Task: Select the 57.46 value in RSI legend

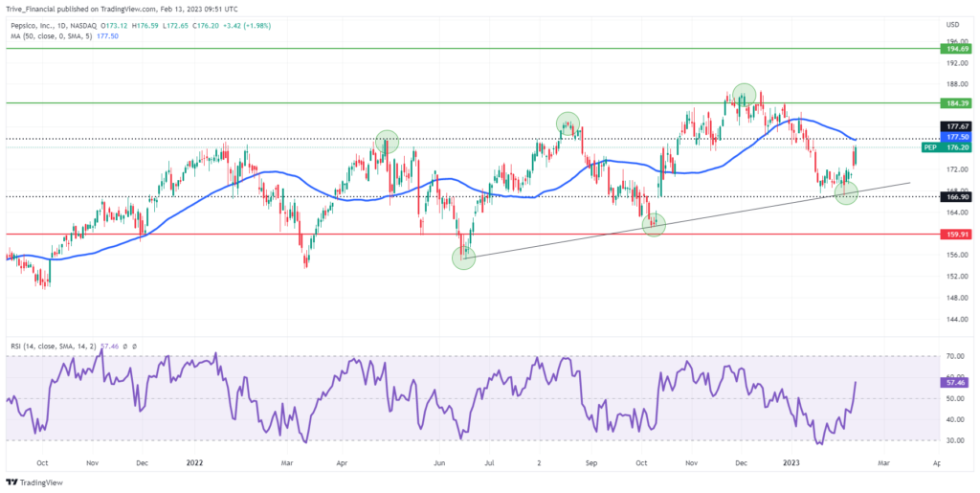Action: [107, 346]
